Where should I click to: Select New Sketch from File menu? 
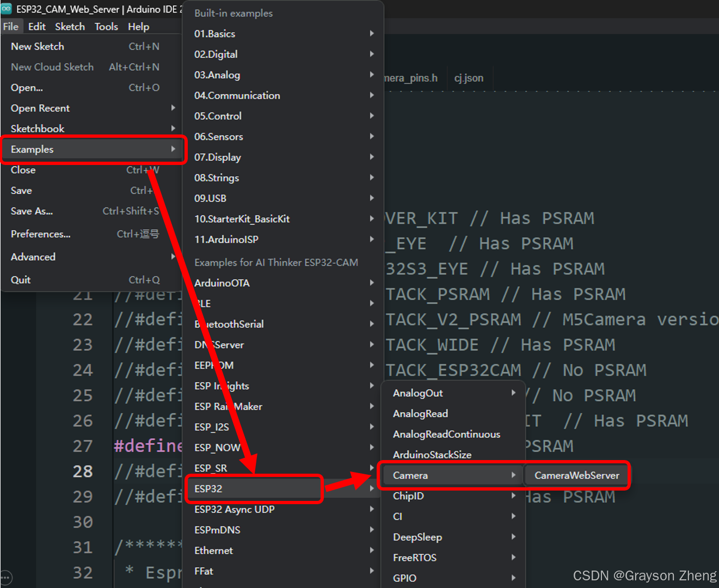pos(38,47)
